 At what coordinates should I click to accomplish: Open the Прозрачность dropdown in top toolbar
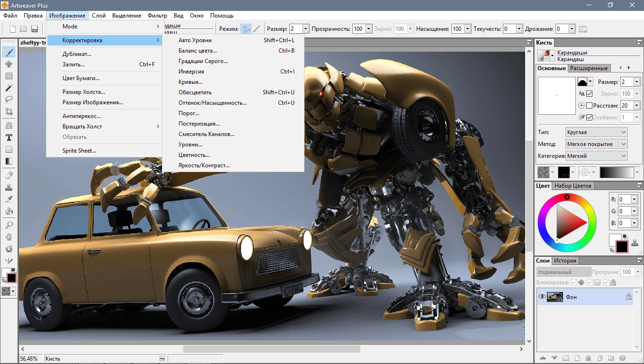tap(368, 29)
